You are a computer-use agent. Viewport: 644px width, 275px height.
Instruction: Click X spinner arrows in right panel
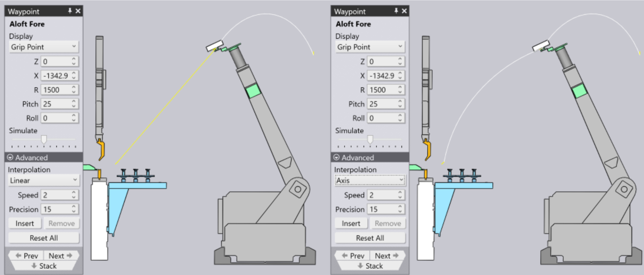tap(400, 76)
